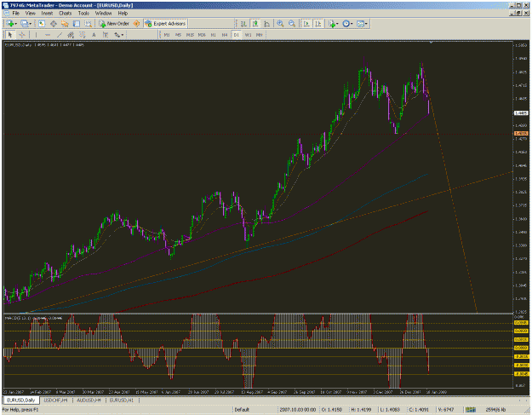Image resolution: width=532 pixels, height=415 pixels.
Task: Click the Default profile status field
Action: coord(242,410)
